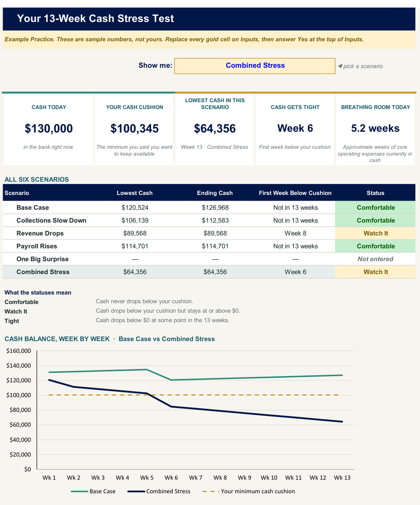
Task: Click "Your minimum cash cushion" legend entry
Action: (x=249, y=491)
